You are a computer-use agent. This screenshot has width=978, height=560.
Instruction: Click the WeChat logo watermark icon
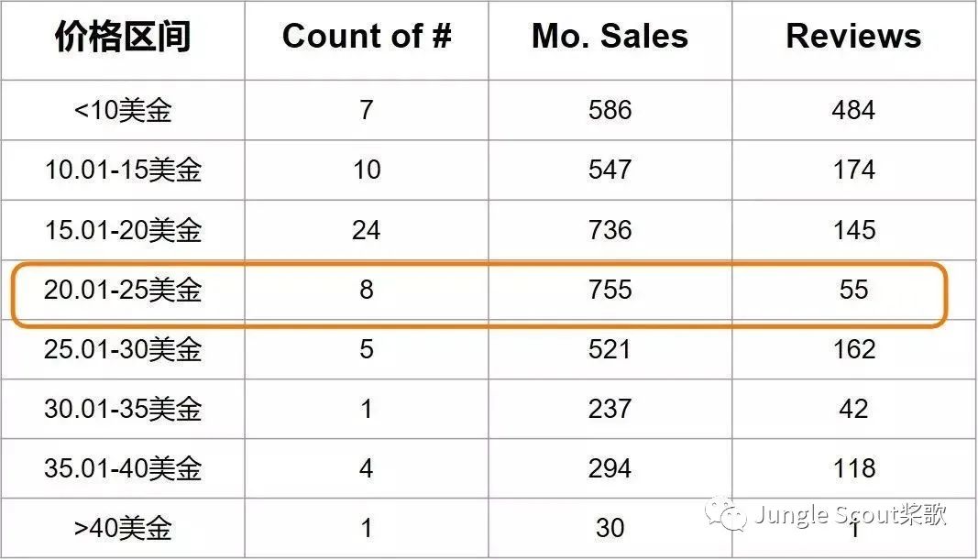(726, 514)
